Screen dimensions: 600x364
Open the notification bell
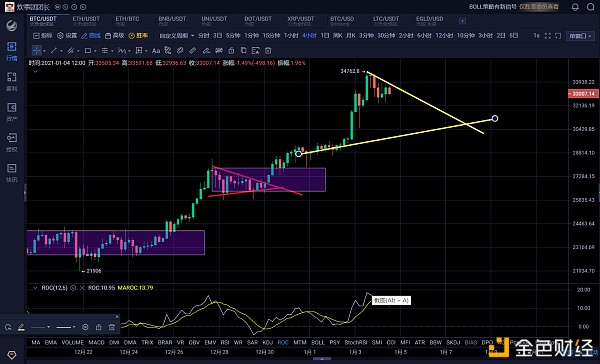coord(575,7)
